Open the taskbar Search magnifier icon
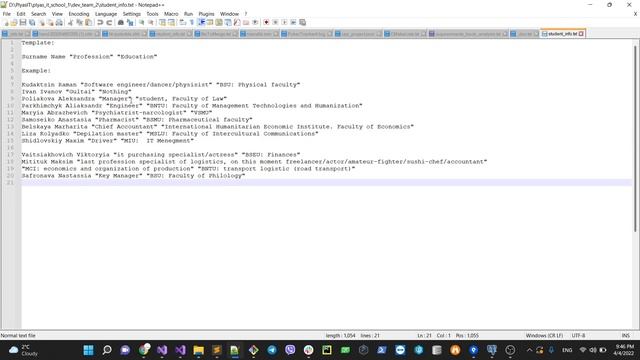 pyautogui.click(x=107, y=350)
